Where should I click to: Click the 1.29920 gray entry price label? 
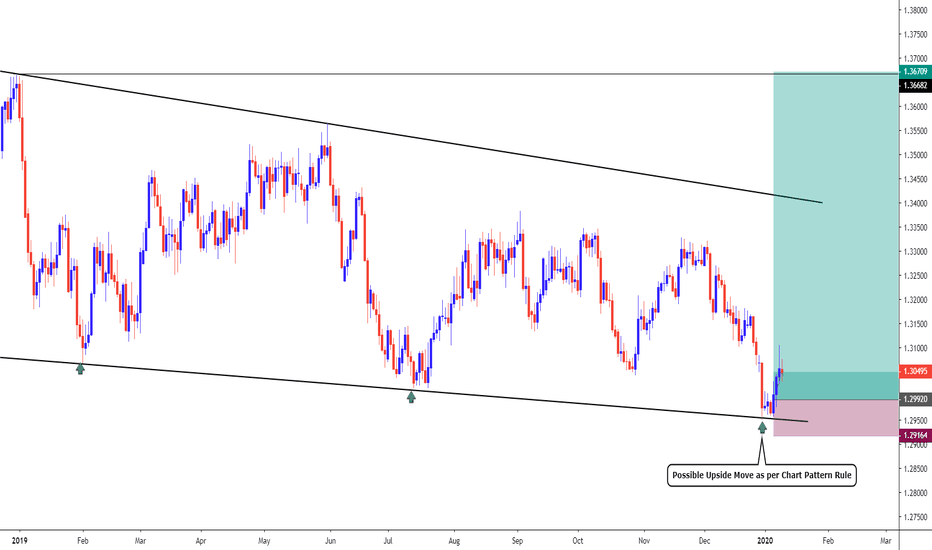[914, 399]
